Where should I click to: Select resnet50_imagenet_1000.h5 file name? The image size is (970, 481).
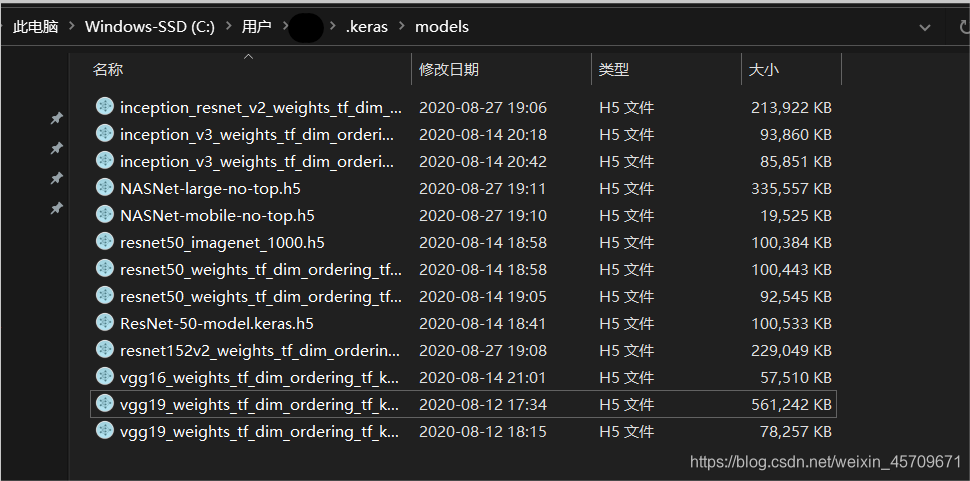222,242
